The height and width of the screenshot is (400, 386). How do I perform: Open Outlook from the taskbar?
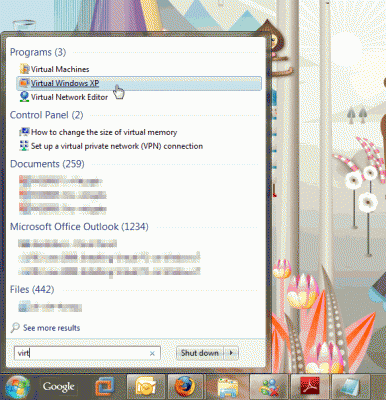[x=146, y=387]
